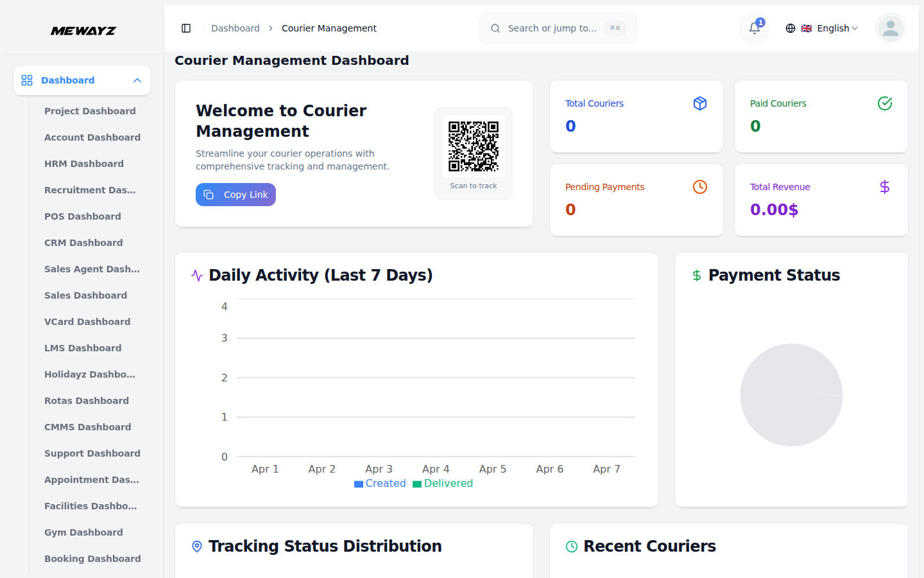
Task: Click the Tracking Status Distribution location pin icon
Action: click(196, 546)
